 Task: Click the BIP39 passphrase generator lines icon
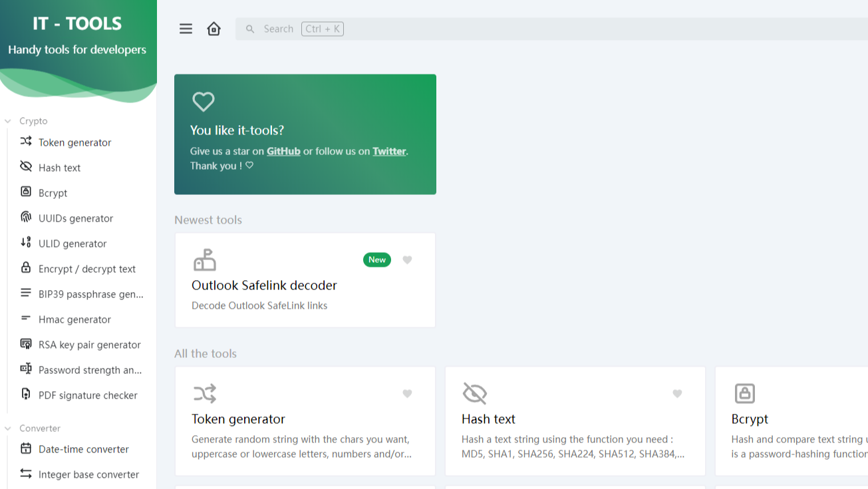[26, 293]
